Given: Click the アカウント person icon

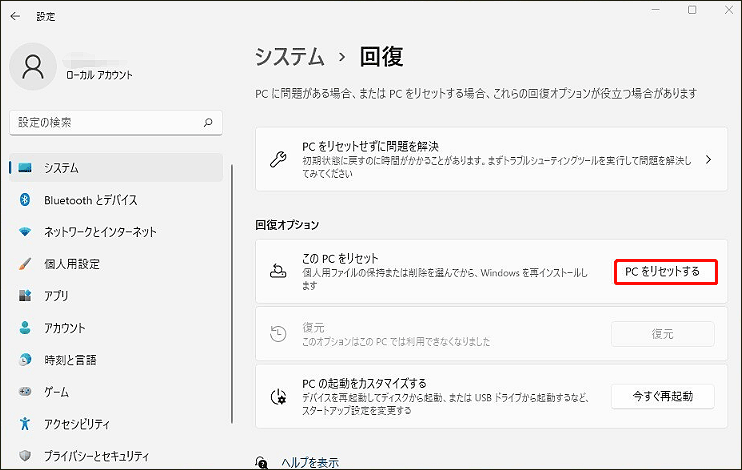Looking at the screenshot, I should pos(25,328).
